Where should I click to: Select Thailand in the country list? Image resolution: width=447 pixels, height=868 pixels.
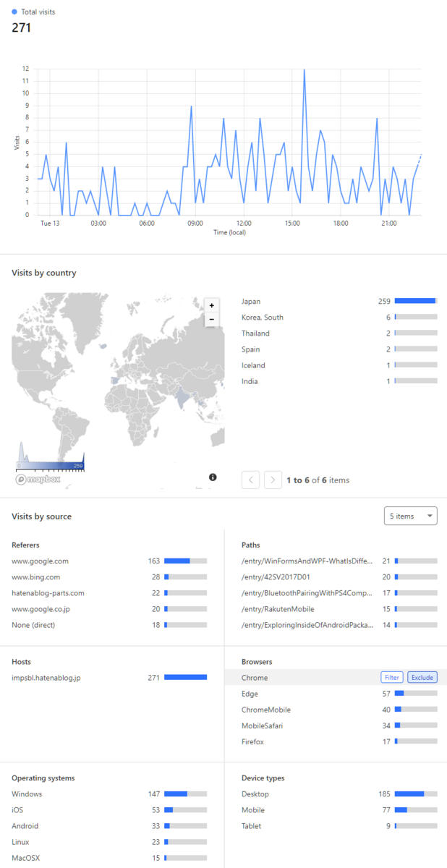(339, 333)
